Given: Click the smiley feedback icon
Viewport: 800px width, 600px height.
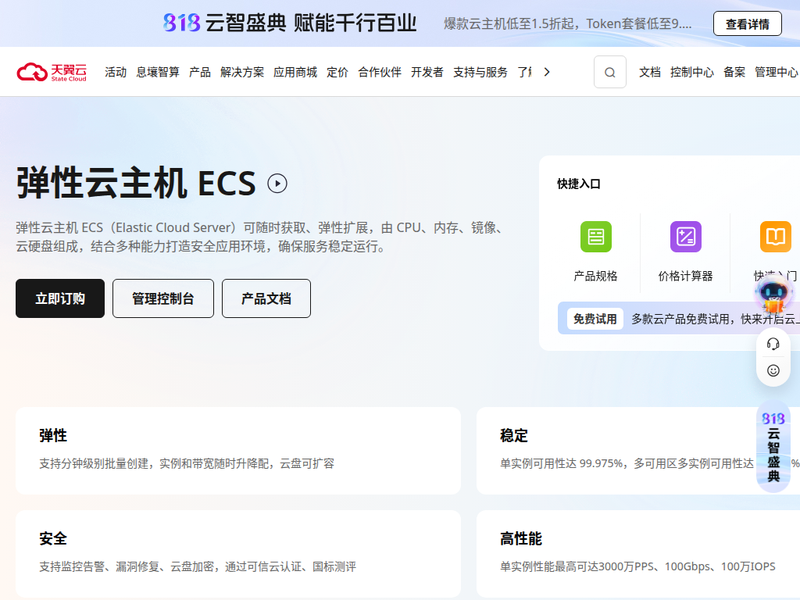Looking at the screenshot, I should coord(773,370).
